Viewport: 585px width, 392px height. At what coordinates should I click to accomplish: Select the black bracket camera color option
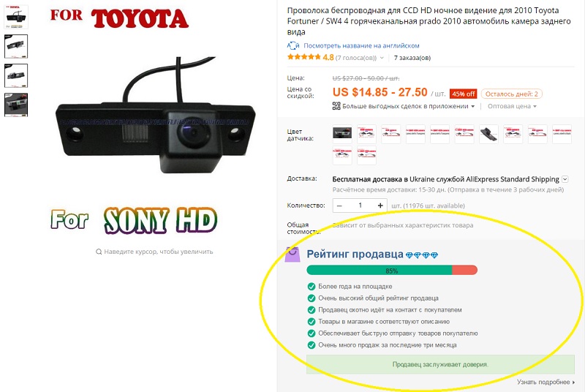click(488, 134)
